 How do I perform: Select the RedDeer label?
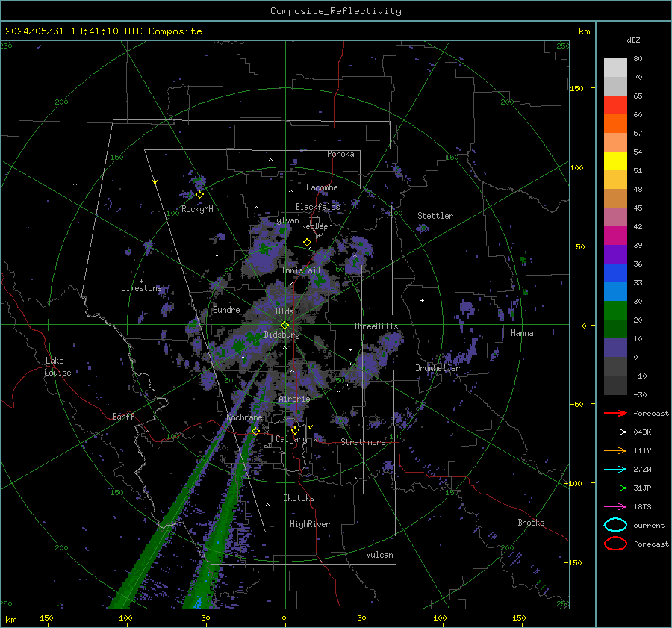317,226
